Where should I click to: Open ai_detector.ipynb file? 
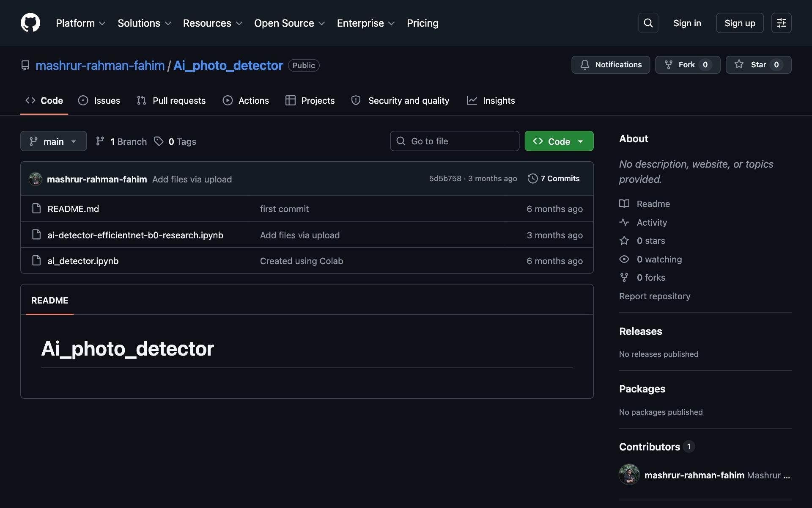click(x=83, y=261)
